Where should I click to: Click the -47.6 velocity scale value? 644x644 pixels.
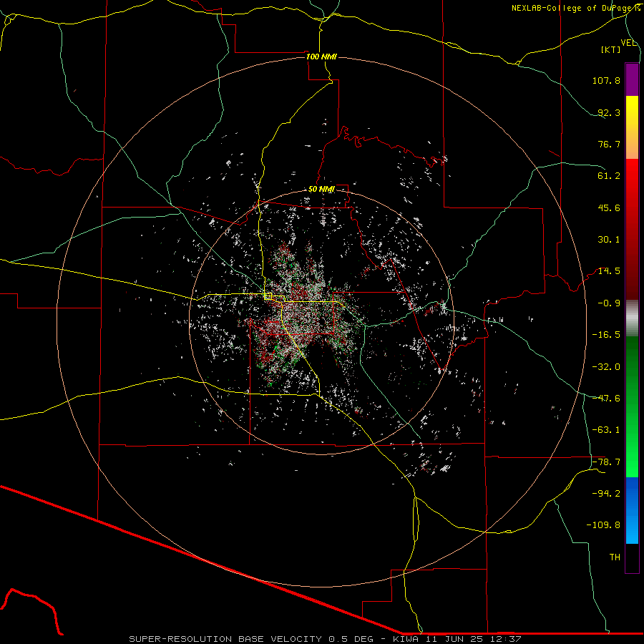coord(606,399)
